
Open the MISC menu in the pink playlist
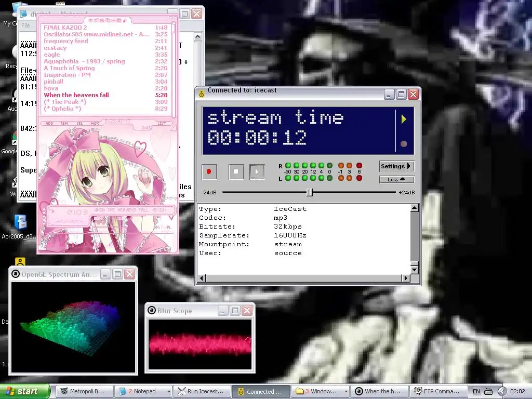pos(95,124)
